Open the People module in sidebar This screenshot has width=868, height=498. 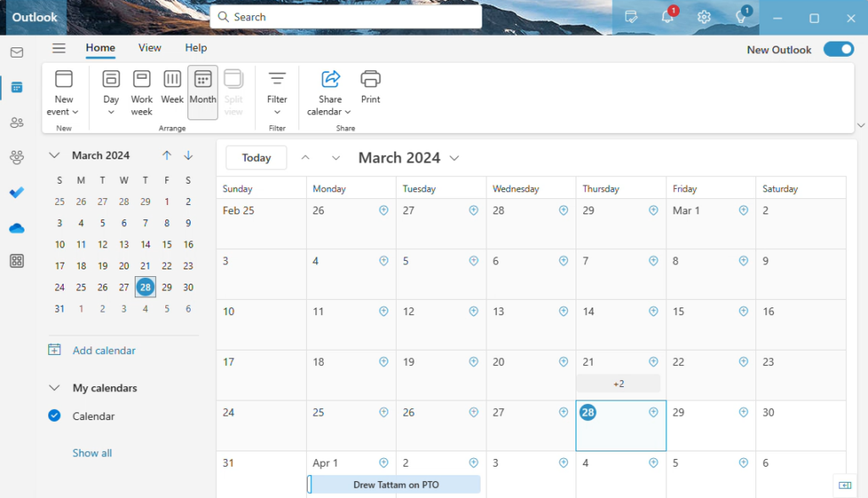17,122
